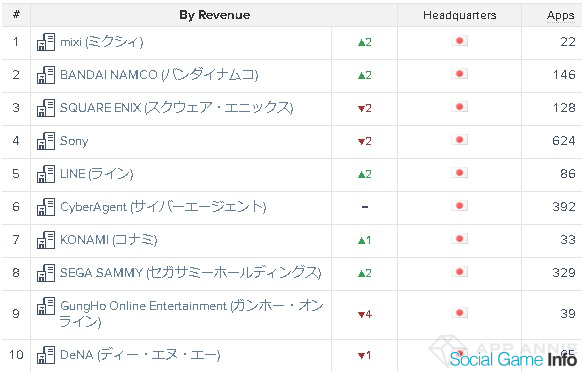Click the publisher icon beside KONAMI
585x372 pixels.
46,240
